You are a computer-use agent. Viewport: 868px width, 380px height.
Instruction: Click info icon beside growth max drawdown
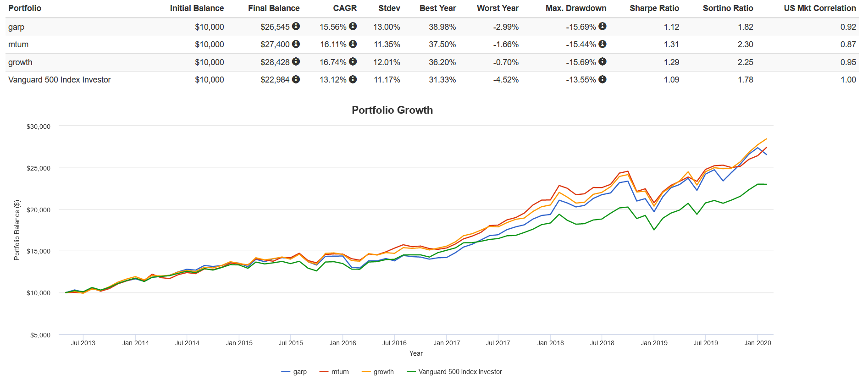pyautogui.click(x=603, y=61)
